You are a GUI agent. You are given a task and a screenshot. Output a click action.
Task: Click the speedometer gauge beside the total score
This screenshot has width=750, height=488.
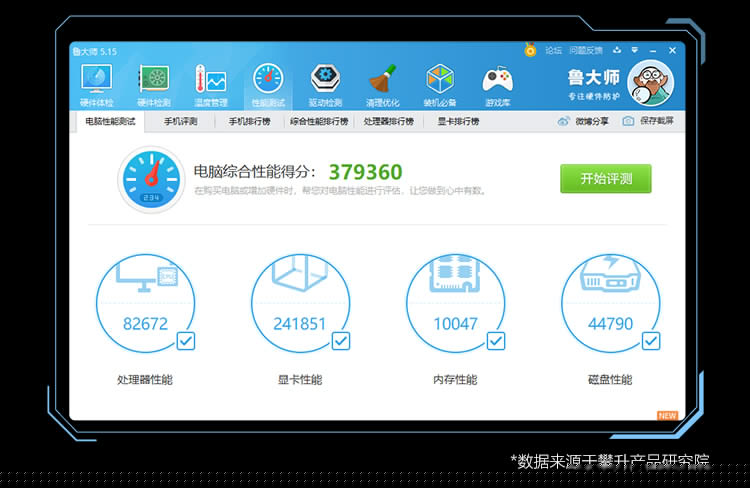pyautogui.click(x=151, y=179)
